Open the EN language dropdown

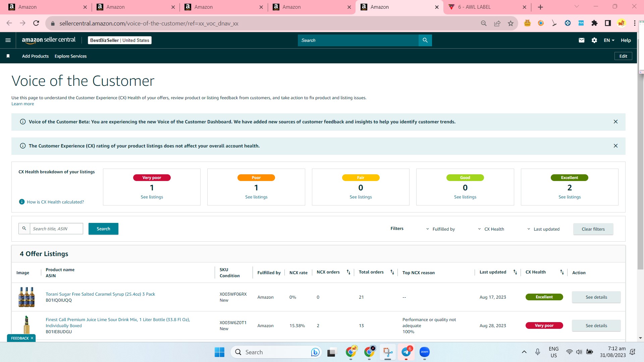609,40
